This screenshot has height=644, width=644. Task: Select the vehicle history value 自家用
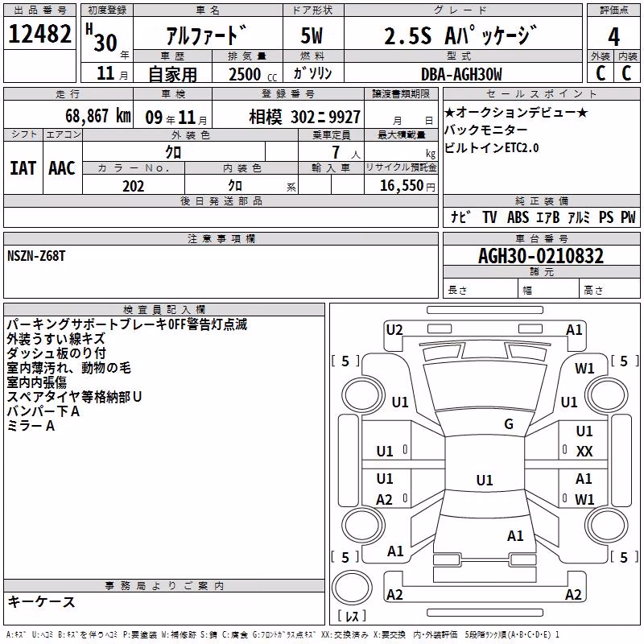(172, 74)
